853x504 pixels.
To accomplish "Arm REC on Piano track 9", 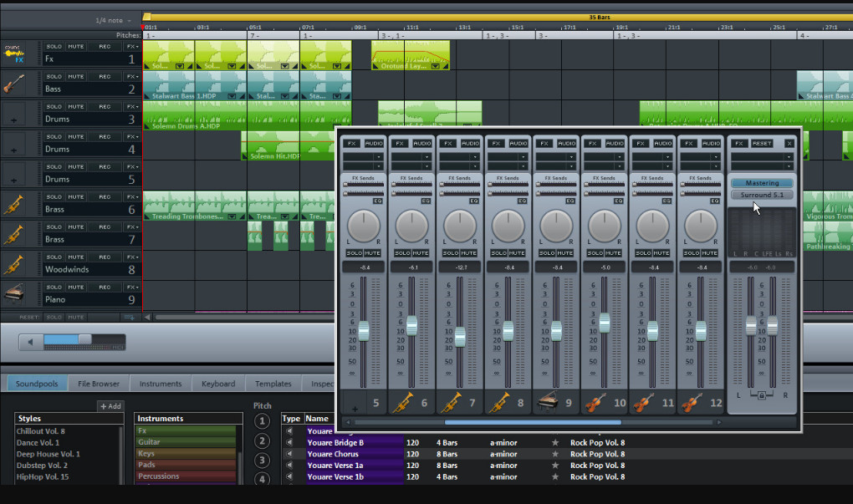I will 105,287.
